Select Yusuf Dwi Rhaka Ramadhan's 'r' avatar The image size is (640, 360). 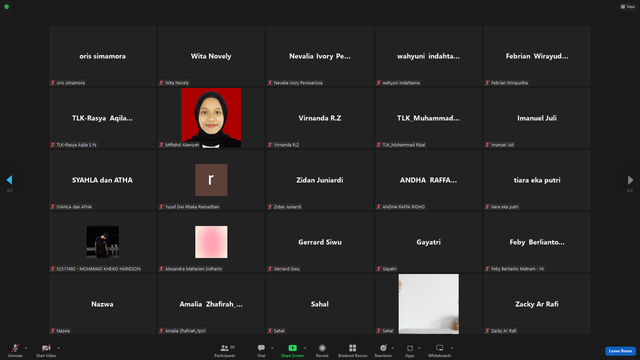pos(211,180)
